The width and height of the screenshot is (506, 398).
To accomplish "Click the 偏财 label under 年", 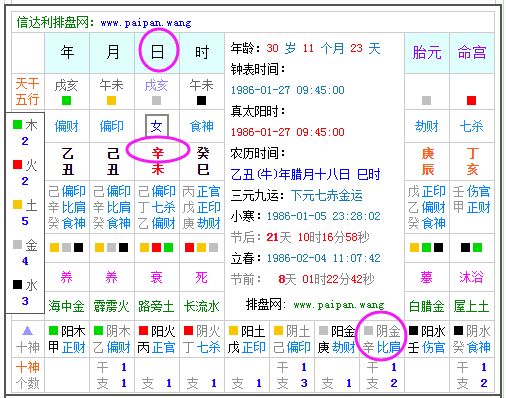I will point(67,126).
